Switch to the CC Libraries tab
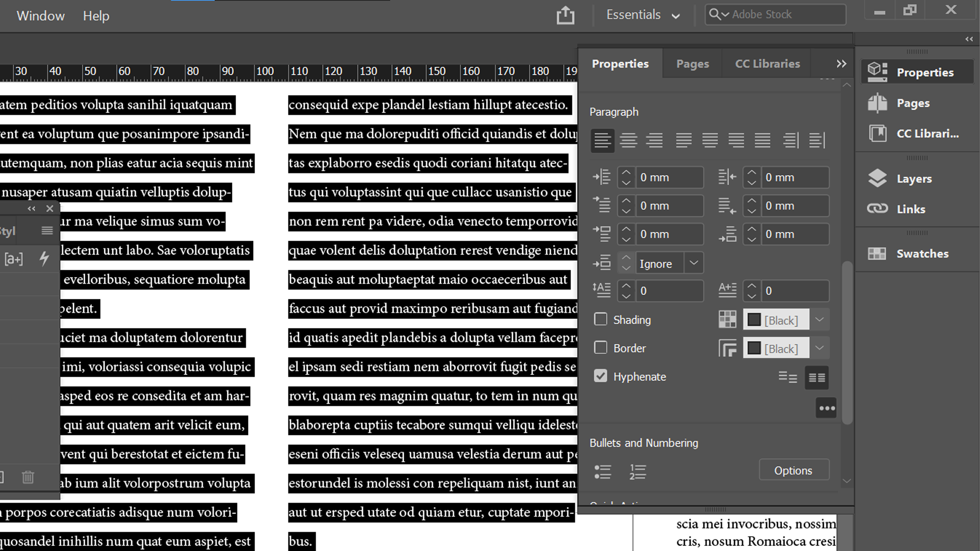Image resolution: width=980 pixels, height=551 pixels. pyautogui.click(x=767, y=64)
